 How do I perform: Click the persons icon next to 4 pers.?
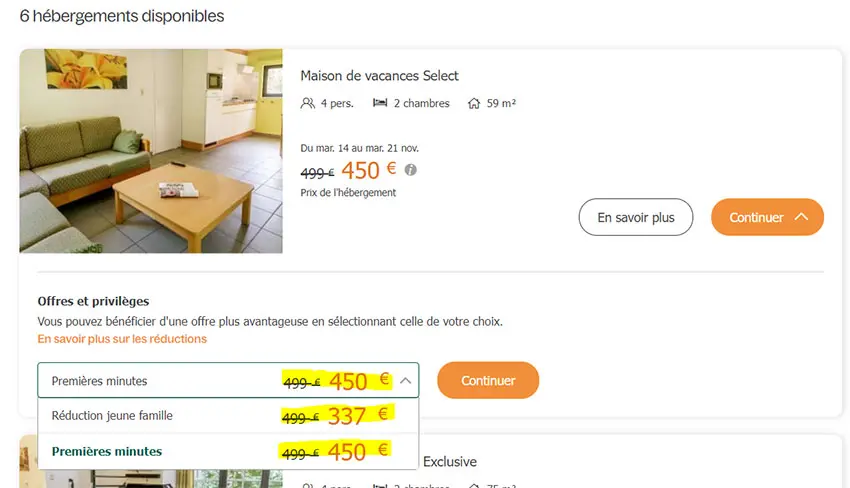[x=308, y=103]
